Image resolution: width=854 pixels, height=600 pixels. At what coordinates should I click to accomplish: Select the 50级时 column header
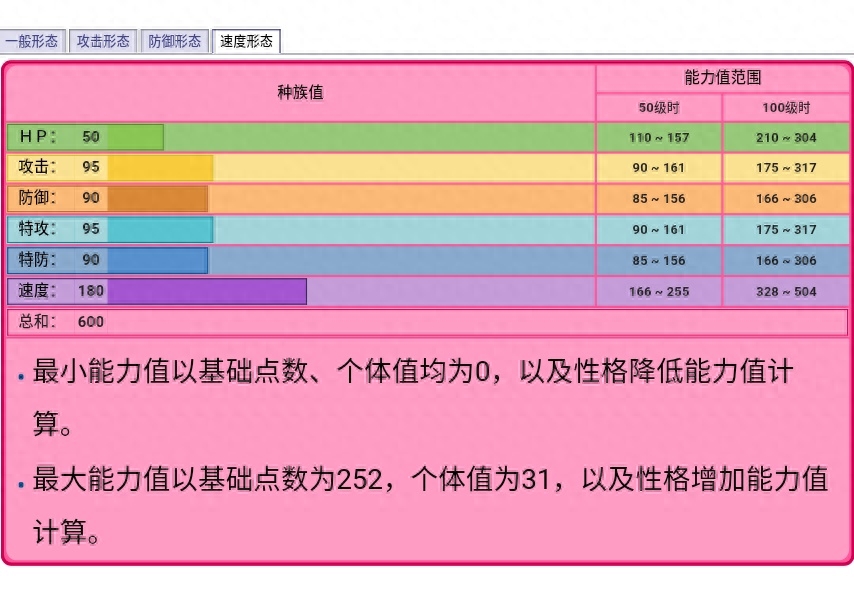tap(658, 108)
